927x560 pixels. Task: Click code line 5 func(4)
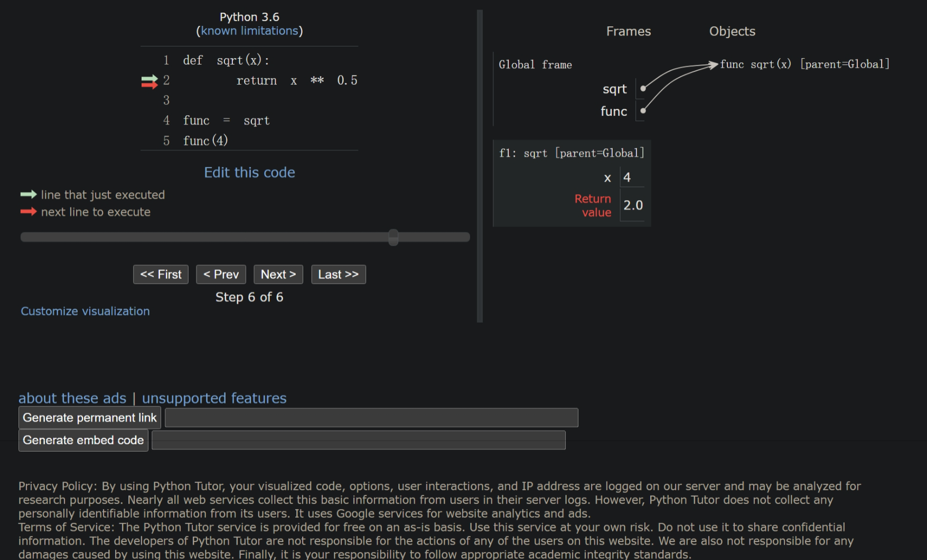(x=205, y=141)
